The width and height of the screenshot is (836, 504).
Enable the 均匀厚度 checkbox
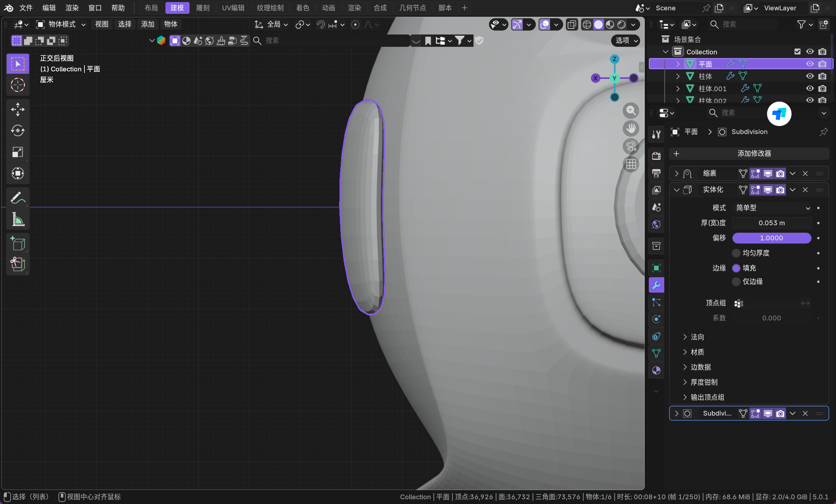(x=736, y=253)
